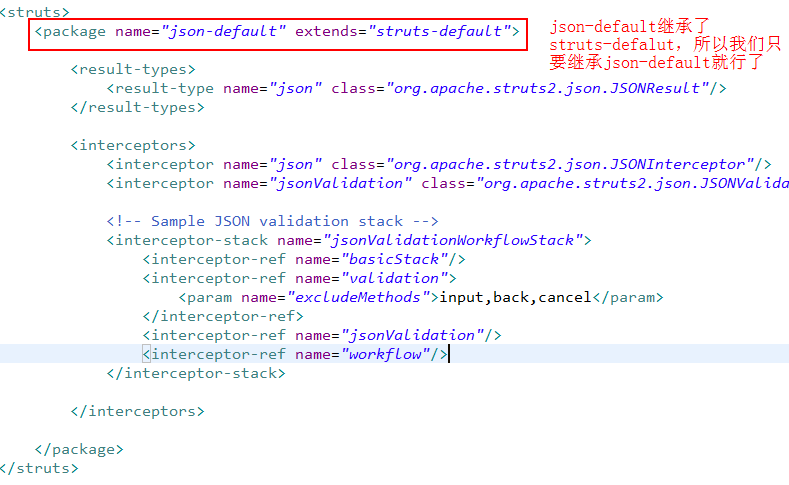Click the closing </result-types> tag
This screenshot has width=789, height=485.
tap(137, 108)
